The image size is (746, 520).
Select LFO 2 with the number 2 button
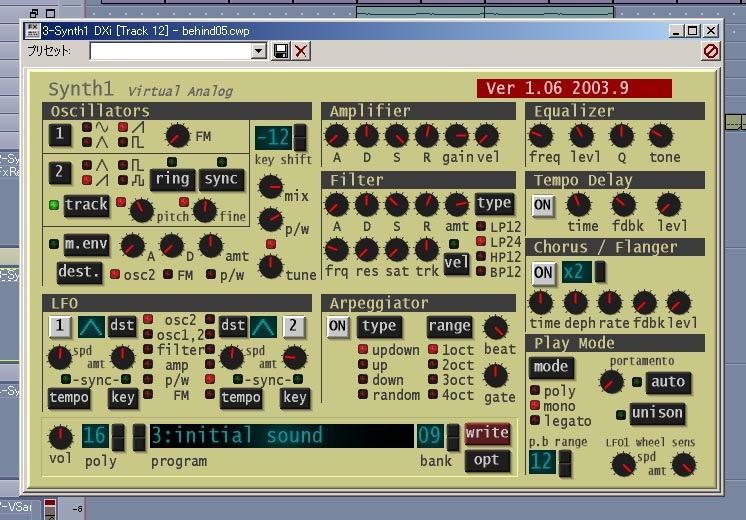point(293,326)
